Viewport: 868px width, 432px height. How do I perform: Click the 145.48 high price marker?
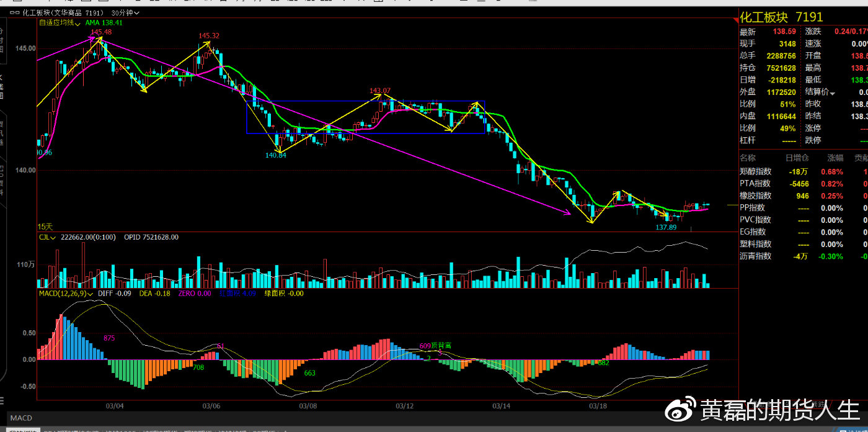[101, 32]
